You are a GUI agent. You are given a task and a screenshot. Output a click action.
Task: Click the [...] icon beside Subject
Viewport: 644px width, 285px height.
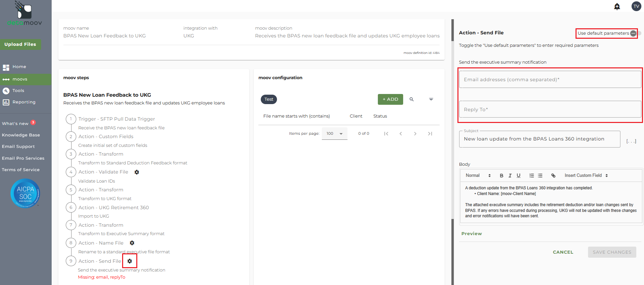pos(631,141)
